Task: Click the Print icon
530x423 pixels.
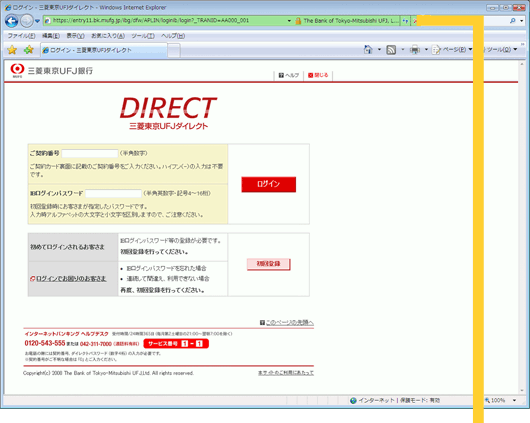Action: click(x=415, y=50)
